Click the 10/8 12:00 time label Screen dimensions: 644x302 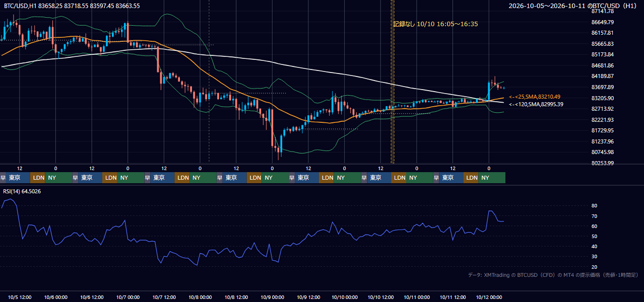[237, 297]
